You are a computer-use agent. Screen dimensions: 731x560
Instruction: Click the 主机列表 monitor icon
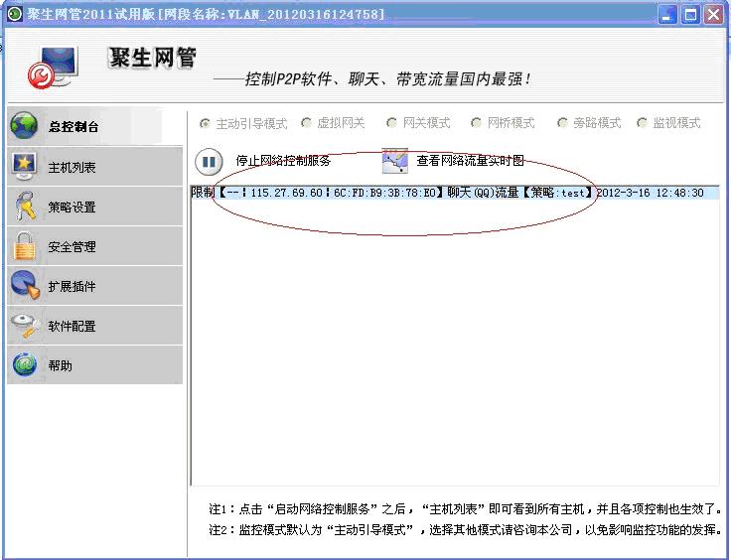pos(24,166)
